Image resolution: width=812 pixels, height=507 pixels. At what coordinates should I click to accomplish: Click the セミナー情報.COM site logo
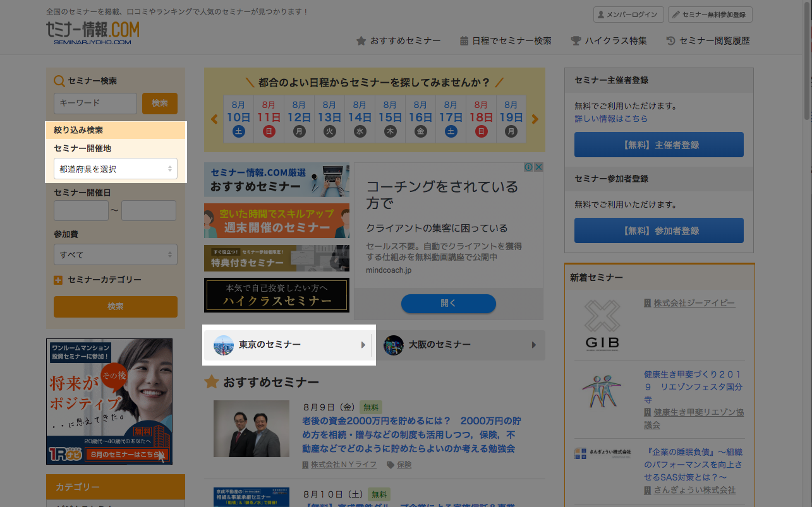(92, 32)
